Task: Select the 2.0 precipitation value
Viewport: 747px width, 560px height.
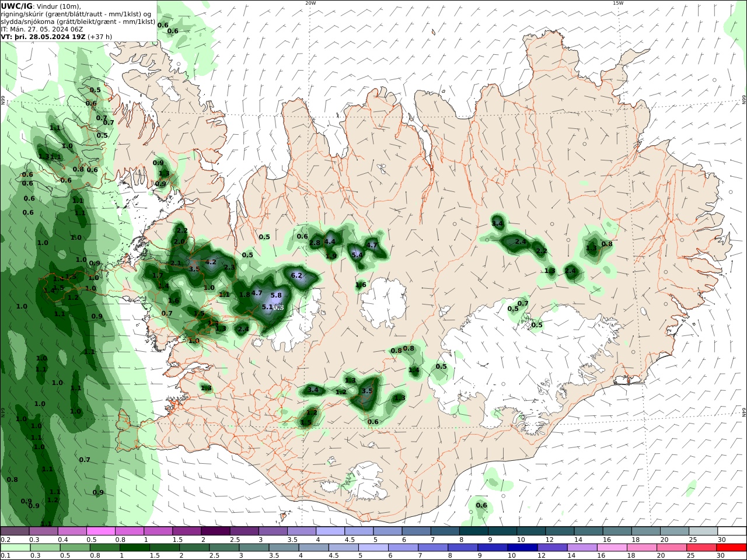Action: 179,242
